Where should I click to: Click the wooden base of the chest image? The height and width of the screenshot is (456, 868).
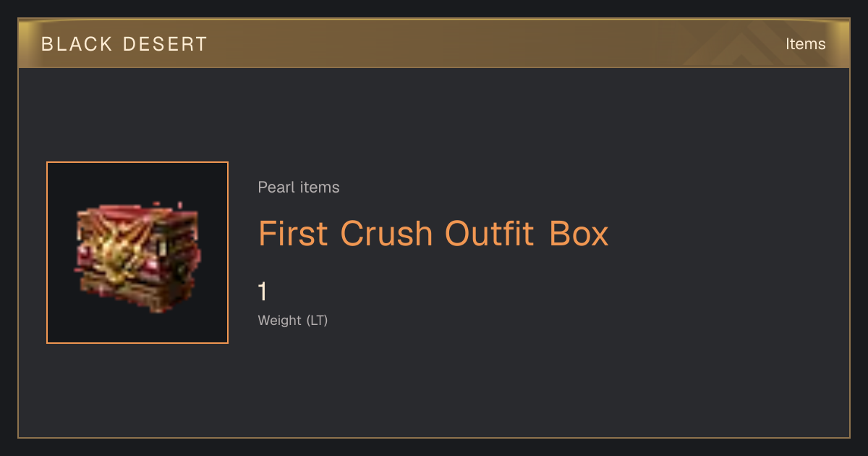click(x=137, y=293)
